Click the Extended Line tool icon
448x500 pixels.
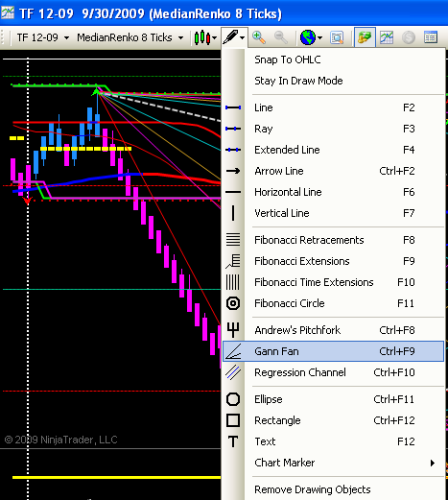coord(233,150)
